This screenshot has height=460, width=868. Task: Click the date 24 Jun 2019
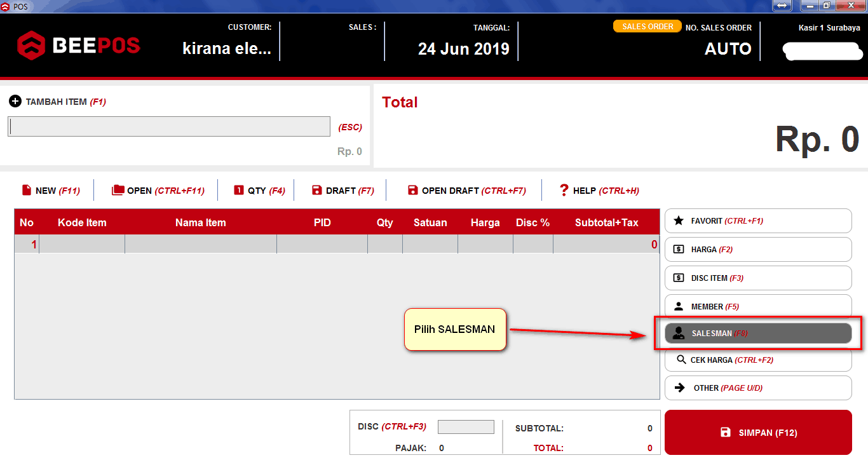tap(464, 49)
